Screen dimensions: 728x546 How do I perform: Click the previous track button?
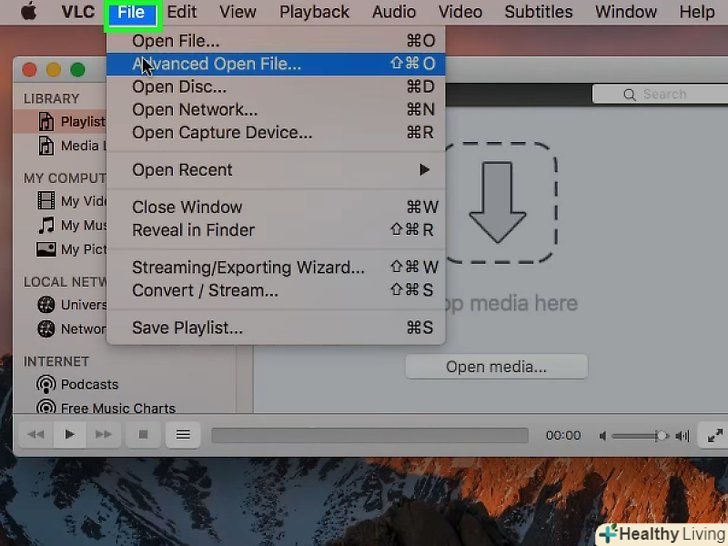coord(36,435)
